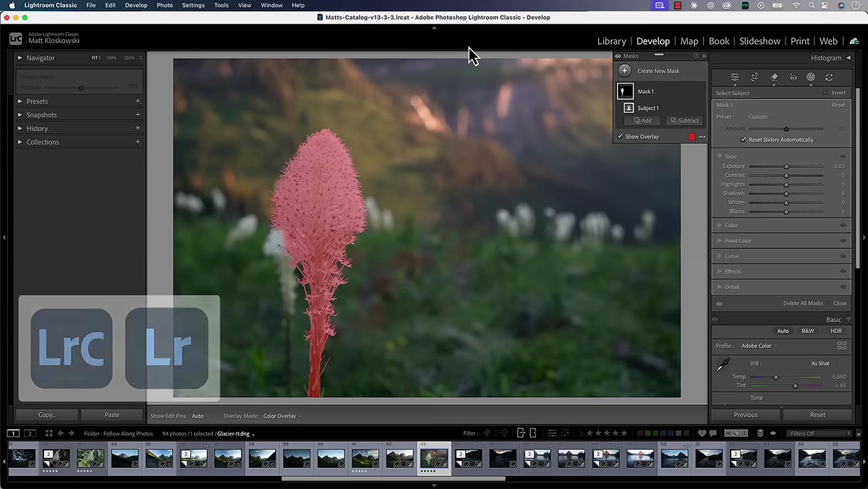Viewport: 868px width, 489px height.
Task: Collapse the Tone section triangle
Action: pyautogui.click(x=720, y=156)
